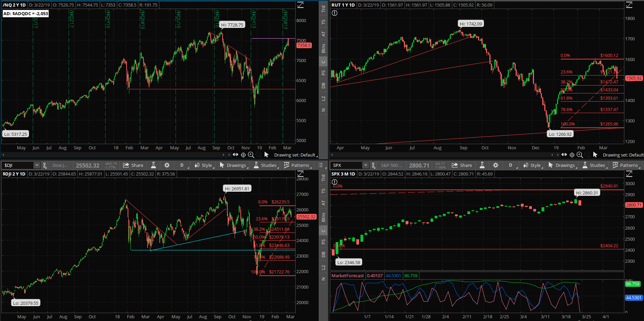Click the /NQ 2 Y 1D chart title label
Image resolution: width=644 pixels, height=321 pixels.
point(14,5)
